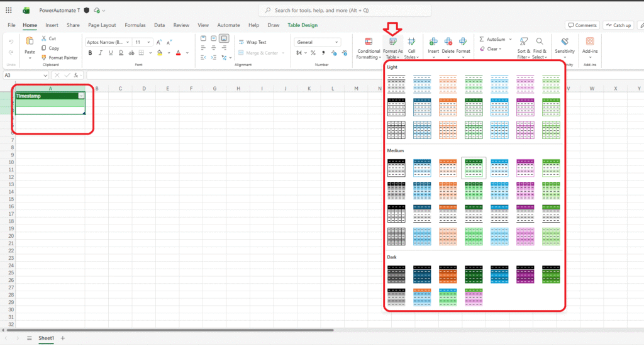Image resolution: width=644 pixels, height=346 pixels.
Task: Increase font size with the A-up icon
Action: pyautogui.click(x=159, y=42)
